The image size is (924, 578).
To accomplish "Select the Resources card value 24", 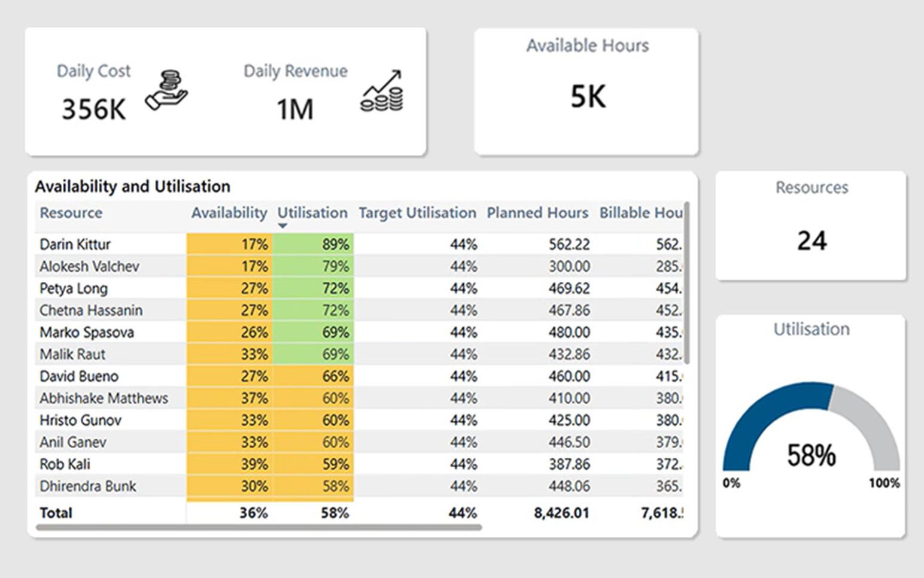I will (811, 241).
